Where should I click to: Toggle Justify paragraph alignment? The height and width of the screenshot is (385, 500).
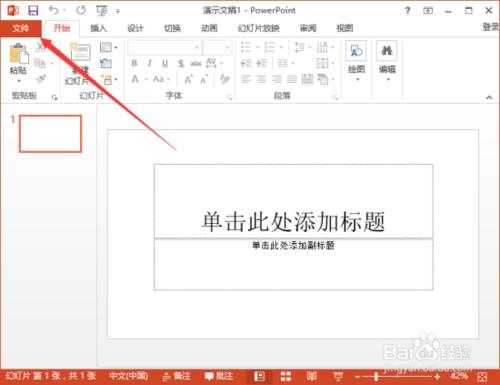[292, 79]
